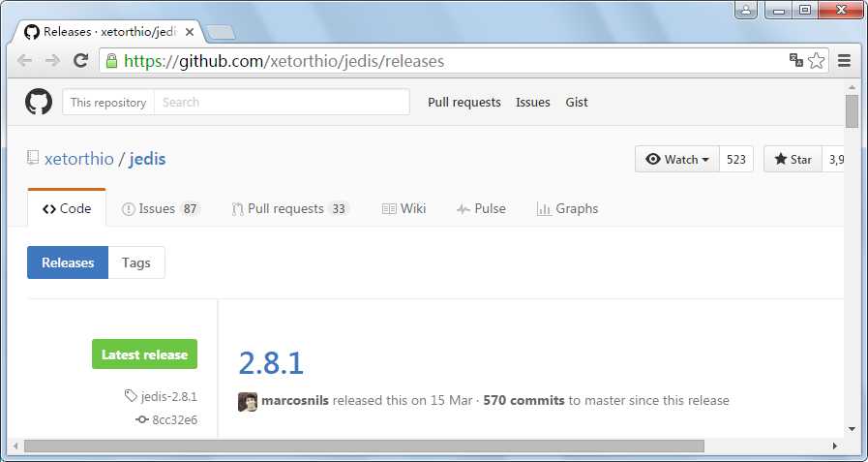Star the jedis repository
Viewport: 868px width, 462px height.
point(793,159)
